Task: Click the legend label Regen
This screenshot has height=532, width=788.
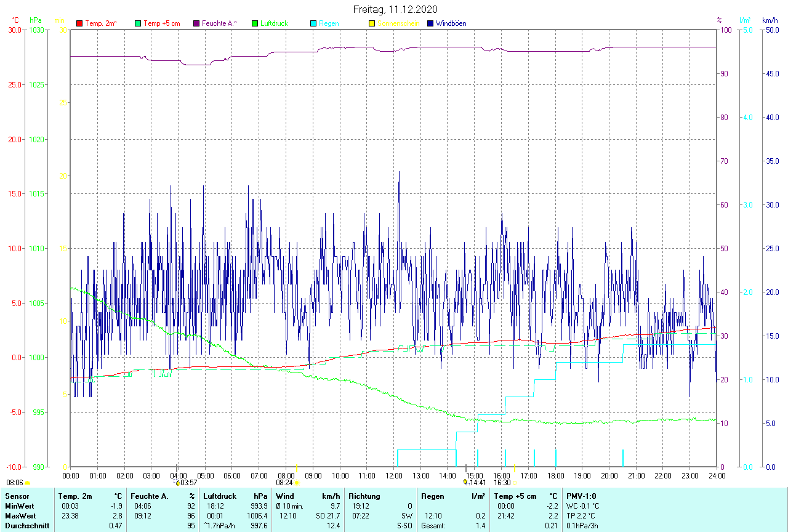Action: pyautogui.click(x=329, y=23)
